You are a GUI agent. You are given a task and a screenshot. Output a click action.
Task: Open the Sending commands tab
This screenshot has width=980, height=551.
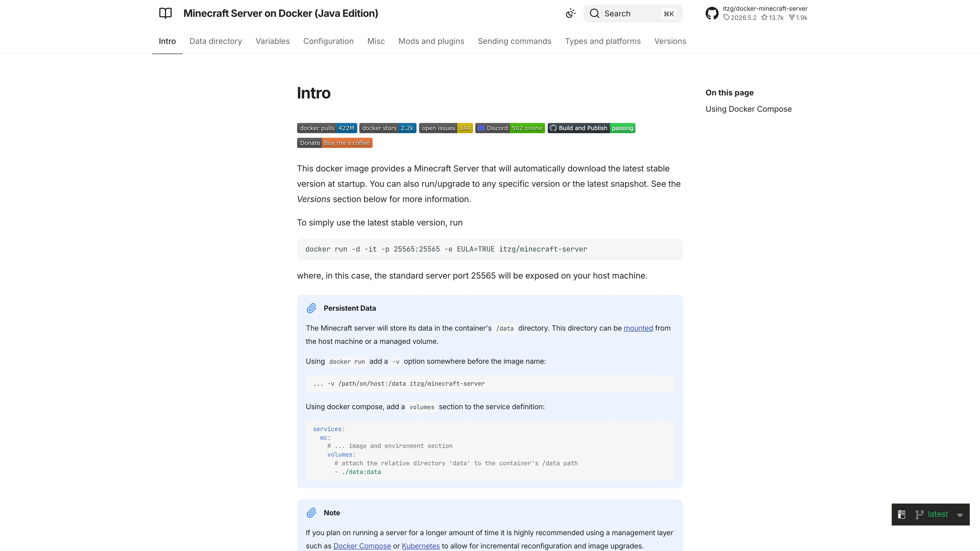pos(514,41)
